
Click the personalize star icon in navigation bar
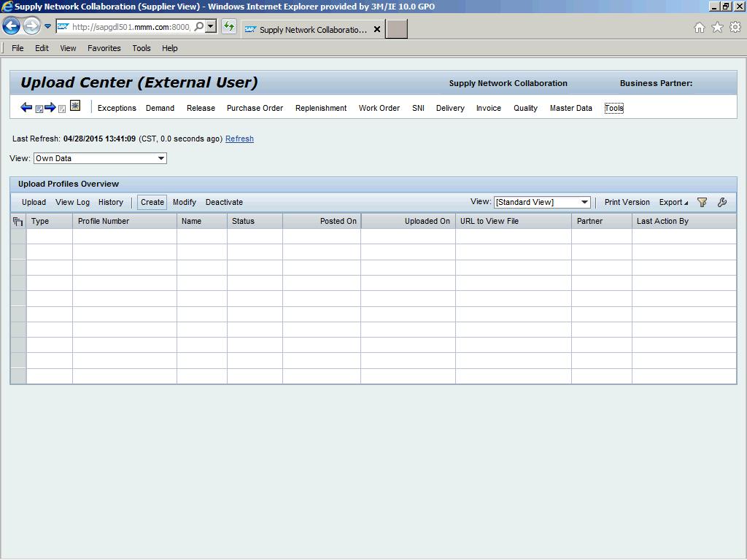click(x=75, y=106)
